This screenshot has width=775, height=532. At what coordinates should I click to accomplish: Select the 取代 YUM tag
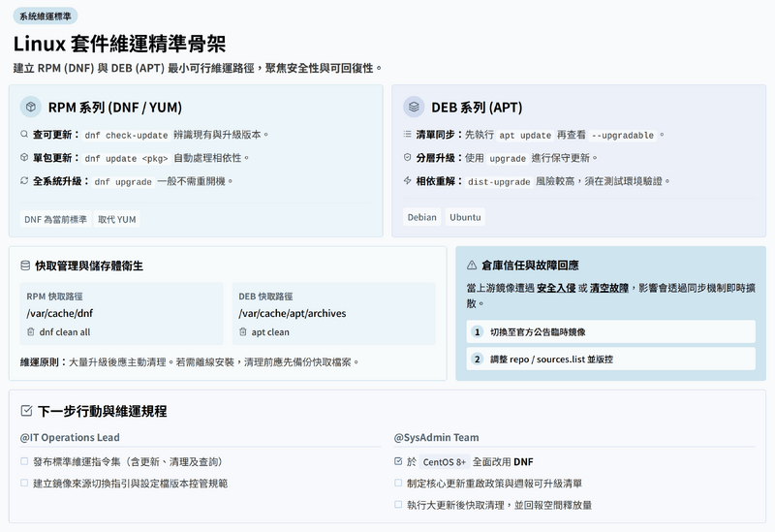click(x=117, y=219)
